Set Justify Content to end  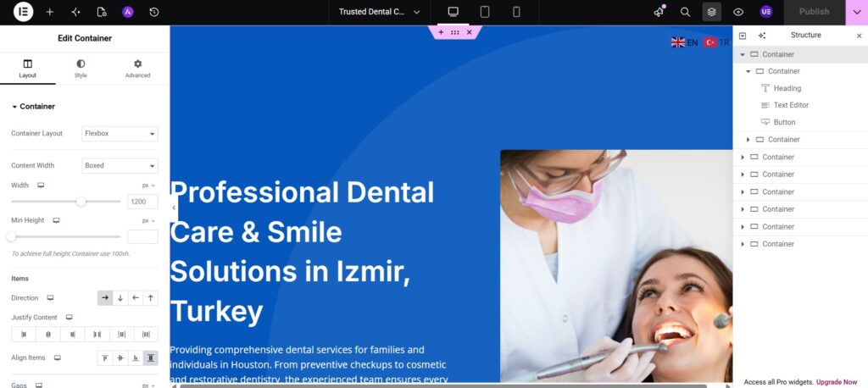tap(73, 335)
